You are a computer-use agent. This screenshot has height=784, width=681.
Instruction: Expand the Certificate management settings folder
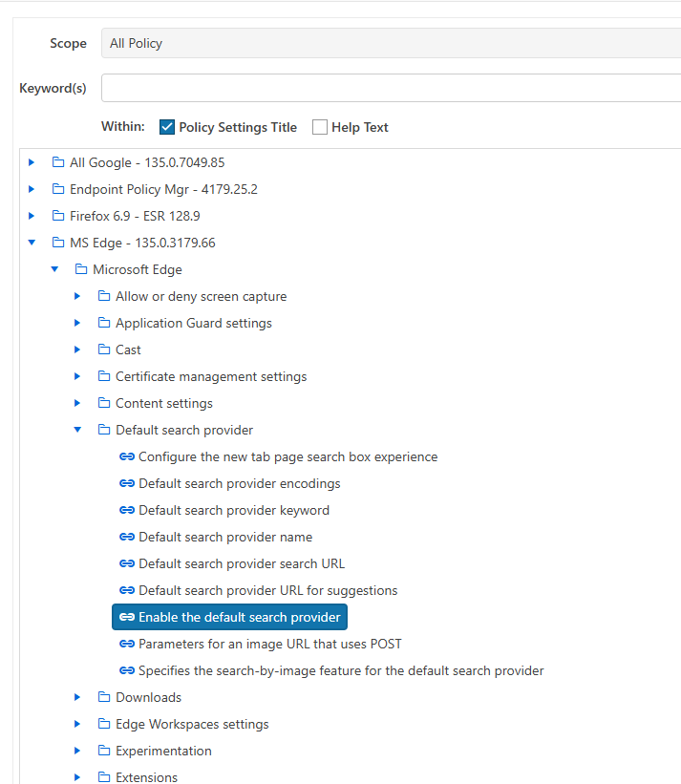tap(77, 376)
